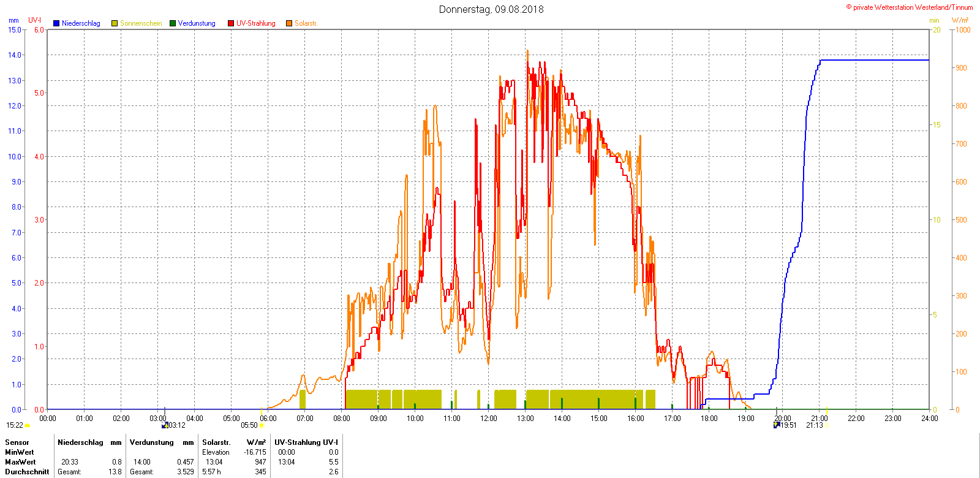Select the Solarstr. legend label
Screen dimensions: 980x478
click(306, 23)
